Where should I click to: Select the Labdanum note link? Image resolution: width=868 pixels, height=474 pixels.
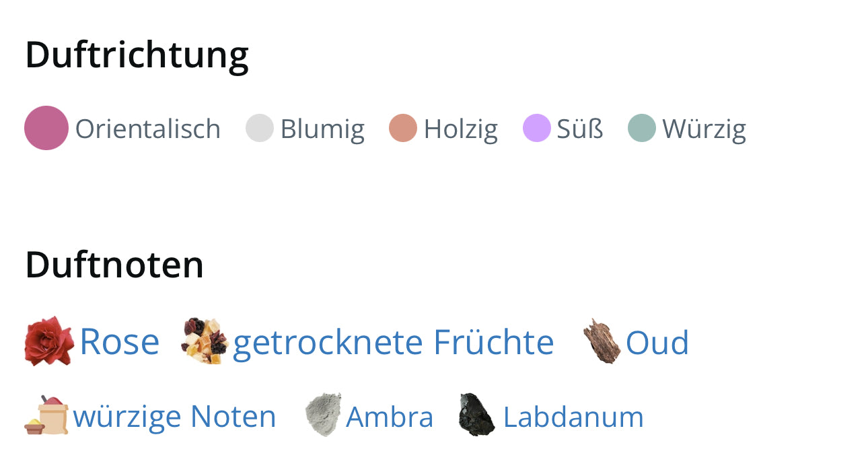[573, 417]
